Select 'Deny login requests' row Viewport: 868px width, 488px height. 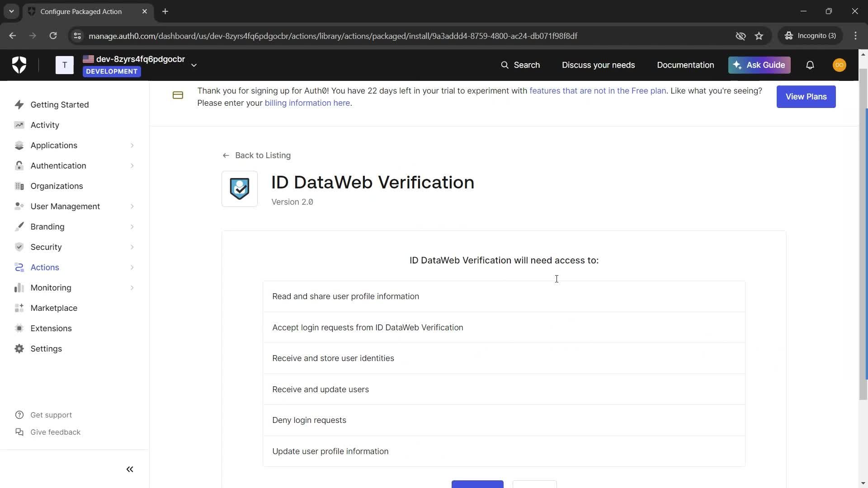click(x=504, y=420)
